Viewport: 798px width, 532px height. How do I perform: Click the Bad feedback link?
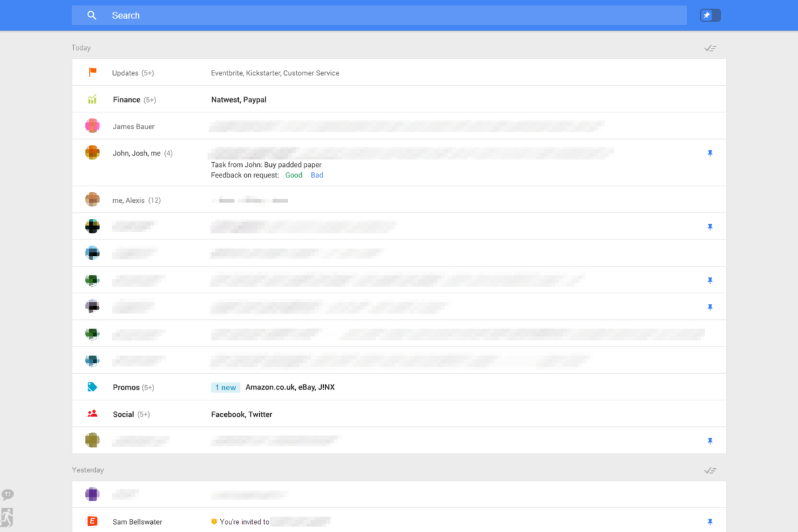pyautogui.click(x=317, y=175)
